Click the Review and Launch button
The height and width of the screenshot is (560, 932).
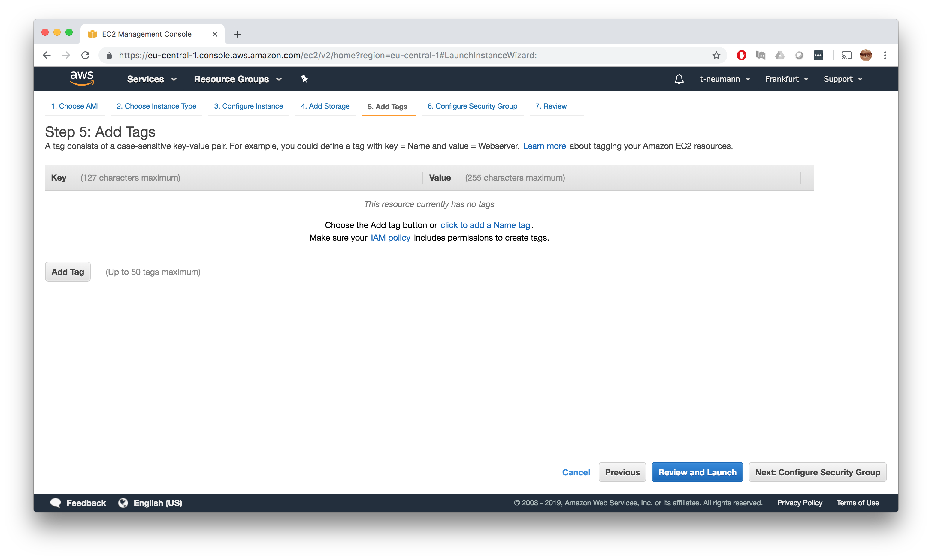pos(697,472)
